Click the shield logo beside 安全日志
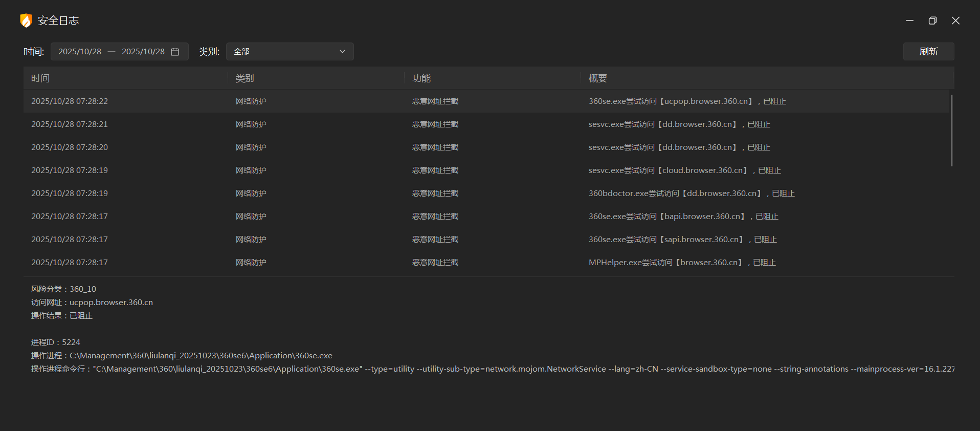This screenshot has height=431, width=980. [26, 20]
